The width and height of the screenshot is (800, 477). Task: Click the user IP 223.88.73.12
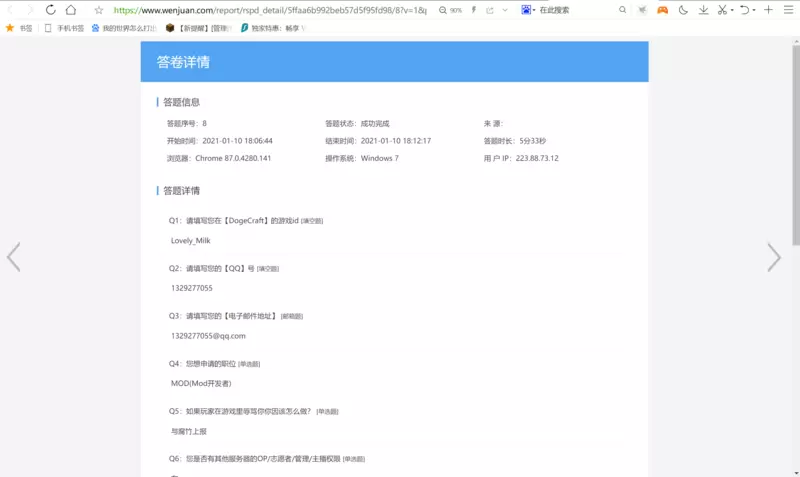(x=537, y=158)
